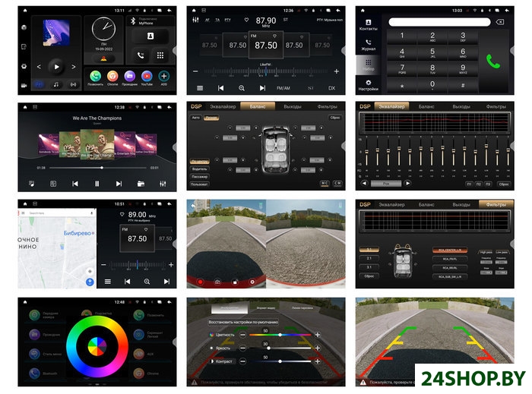
Task: Open the YouTube app on home screen
Action: (x=147, y=77)
